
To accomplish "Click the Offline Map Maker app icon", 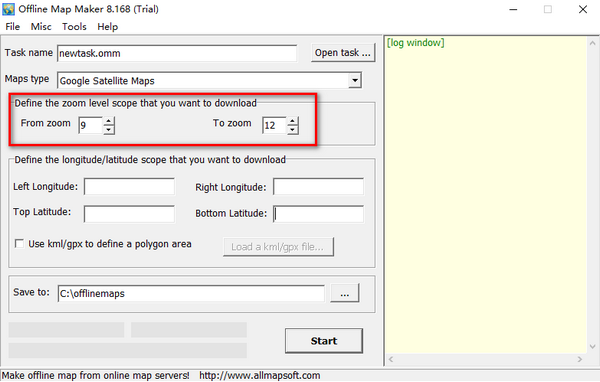I will 8,9.
